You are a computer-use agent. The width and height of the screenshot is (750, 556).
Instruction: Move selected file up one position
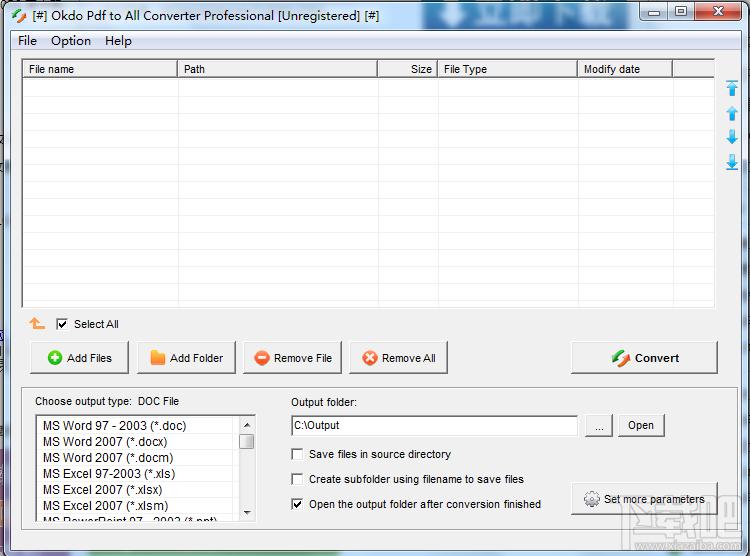731,113
